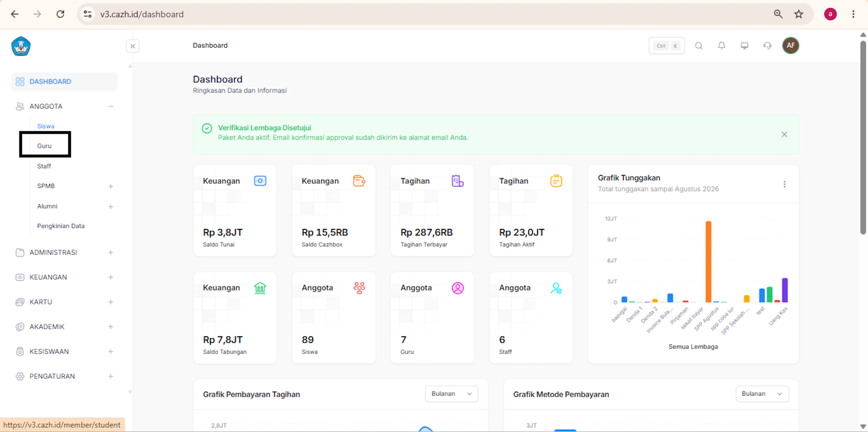Click the Dashboard breadcrumb in header
The image size is (868, 432).
pyautogui.click(x=210, y=45)
